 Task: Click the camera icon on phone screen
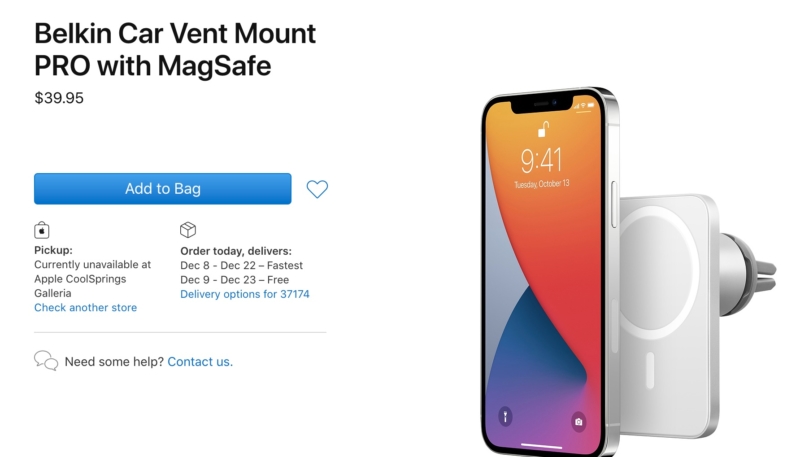pyautogui.click(x=579, y=422)
